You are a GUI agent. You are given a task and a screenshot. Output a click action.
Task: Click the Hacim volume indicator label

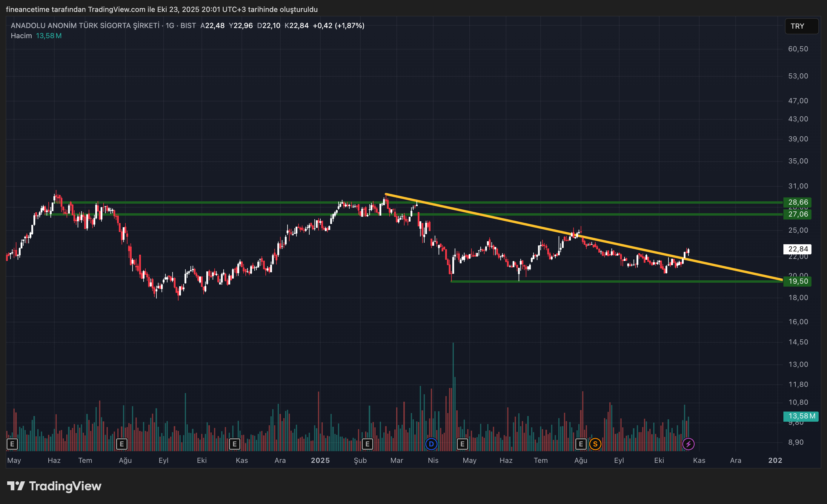[x=21, y=35]
